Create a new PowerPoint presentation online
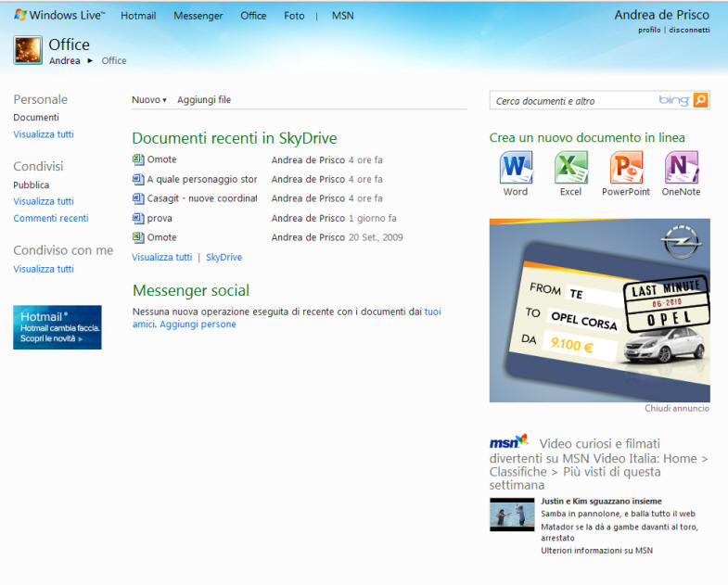The width and height of the screenshot is (728, 585). 626,173
